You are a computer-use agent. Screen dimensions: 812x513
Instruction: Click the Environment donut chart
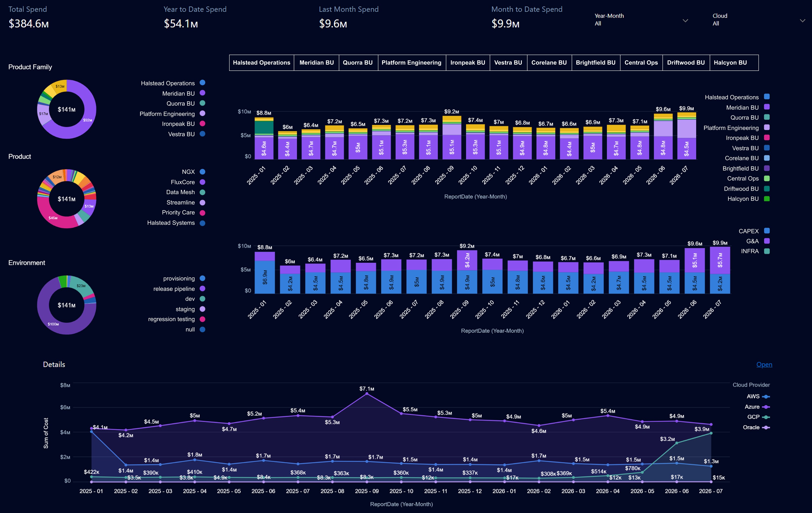coord(66,305)
